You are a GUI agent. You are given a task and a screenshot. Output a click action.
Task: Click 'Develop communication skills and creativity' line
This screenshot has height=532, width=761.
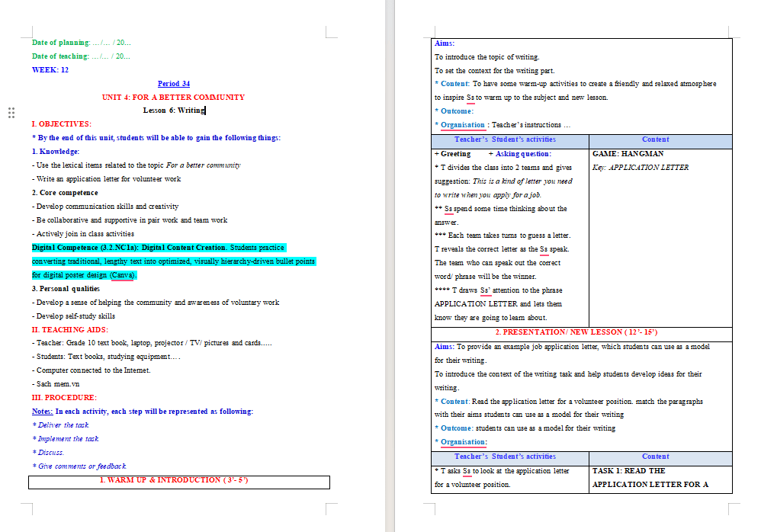coord(104,206)
